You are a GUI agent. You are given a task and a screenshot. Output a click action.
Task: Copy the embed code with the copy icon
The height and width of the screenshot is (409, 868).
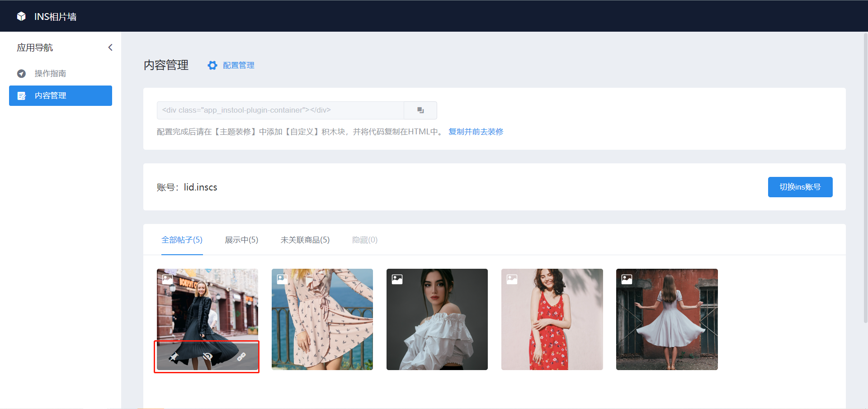[x=420, y=110]
